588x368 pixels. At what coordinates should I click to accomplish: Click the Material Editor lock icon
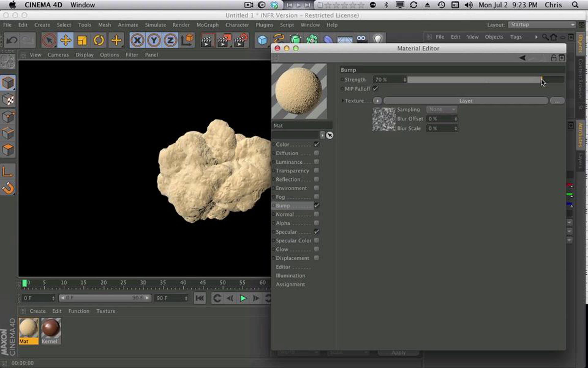(553, 58)
